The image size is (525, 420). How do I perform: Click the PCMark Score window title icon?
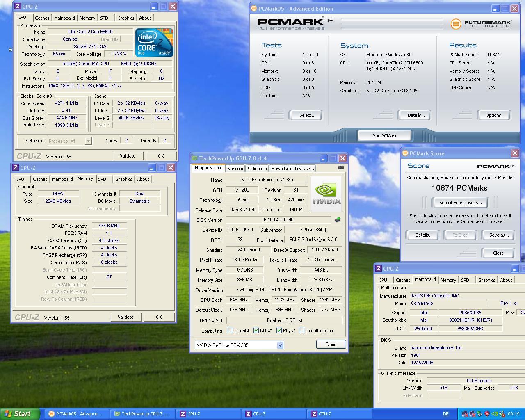point(405,153)
